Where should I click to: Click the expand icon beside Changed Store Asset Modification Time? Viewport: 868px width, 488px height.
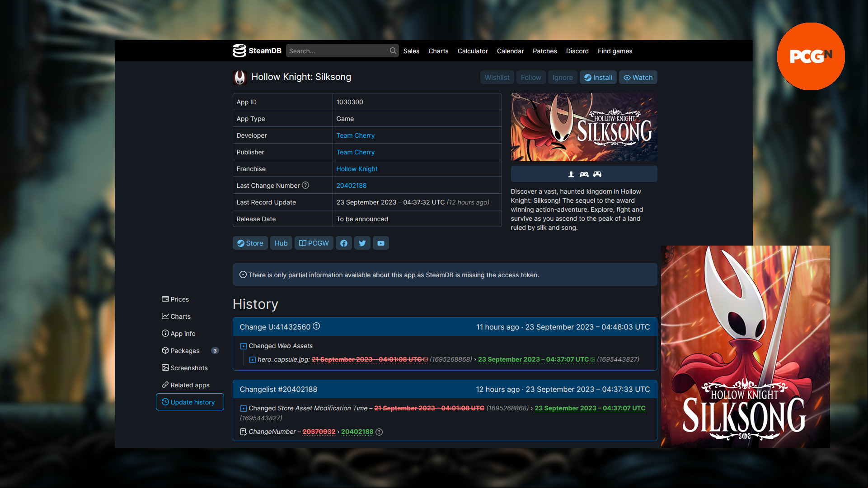click(244, 409)
